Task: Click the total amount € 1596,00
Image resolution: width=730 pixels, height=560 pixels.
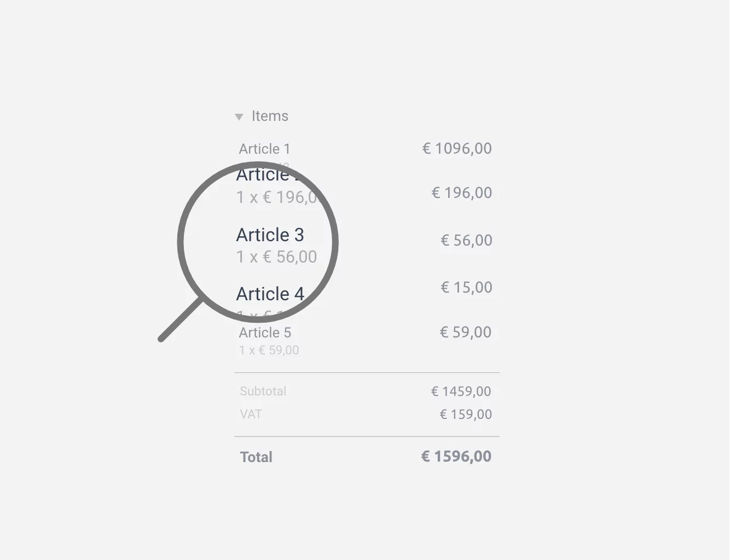Action: coord(456,457)
